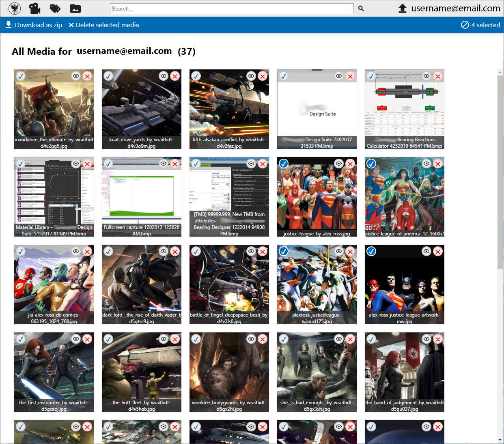Open the eagle crest home logo

click(x=15, y=9)
